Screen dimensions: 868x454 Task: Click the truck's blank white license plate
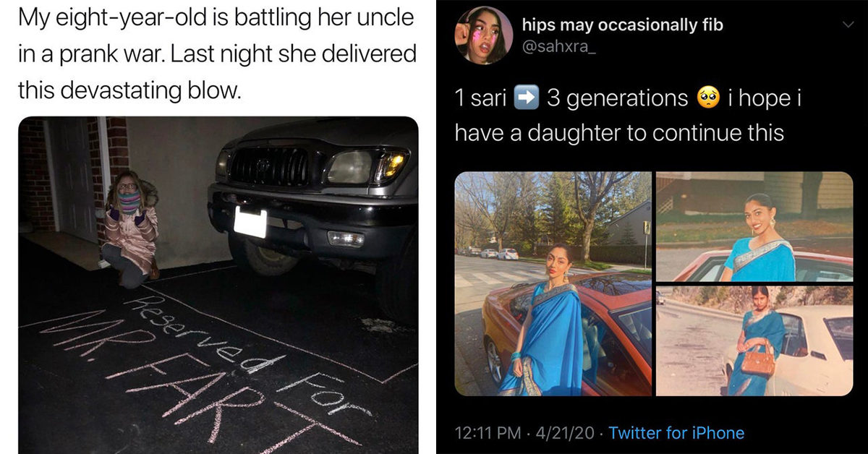(x=250, y=222)
